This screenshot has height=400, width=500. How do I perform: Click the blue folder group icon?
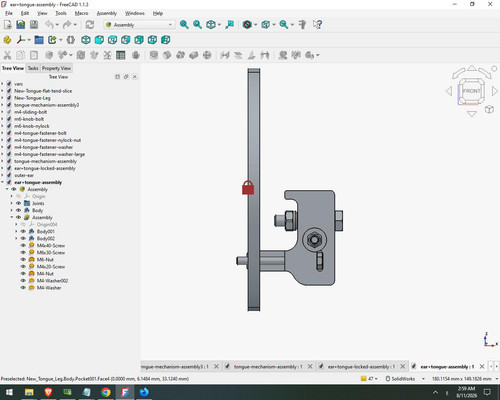(39, 40)
